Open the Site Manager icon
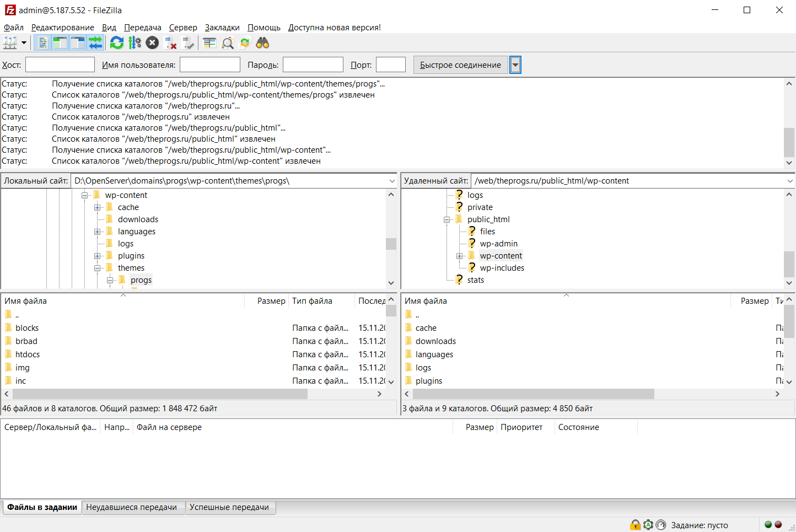Viewport: 796px width, 532px height. 10,43
